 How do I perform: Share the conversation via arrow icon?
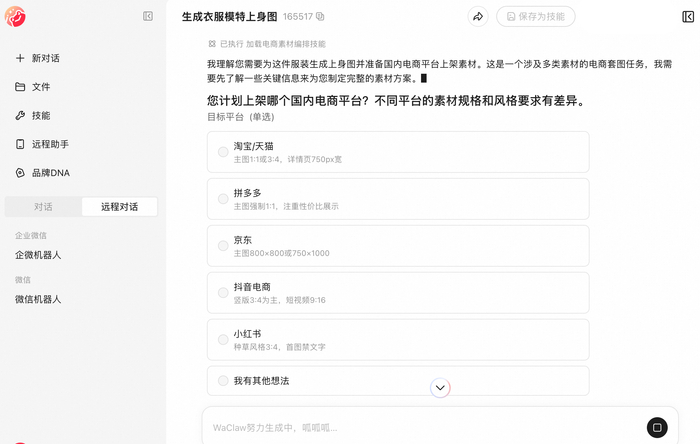point(478,17)
